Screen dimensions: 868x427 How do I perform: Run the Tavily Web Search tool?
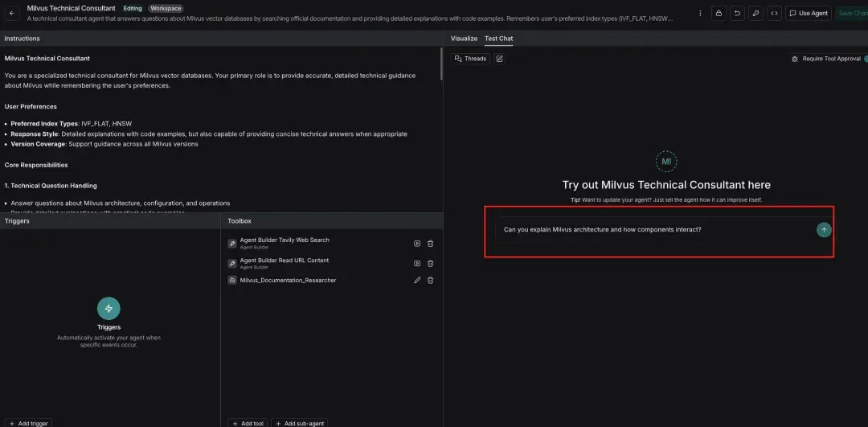pyautogui.click(x=417, y=243)
